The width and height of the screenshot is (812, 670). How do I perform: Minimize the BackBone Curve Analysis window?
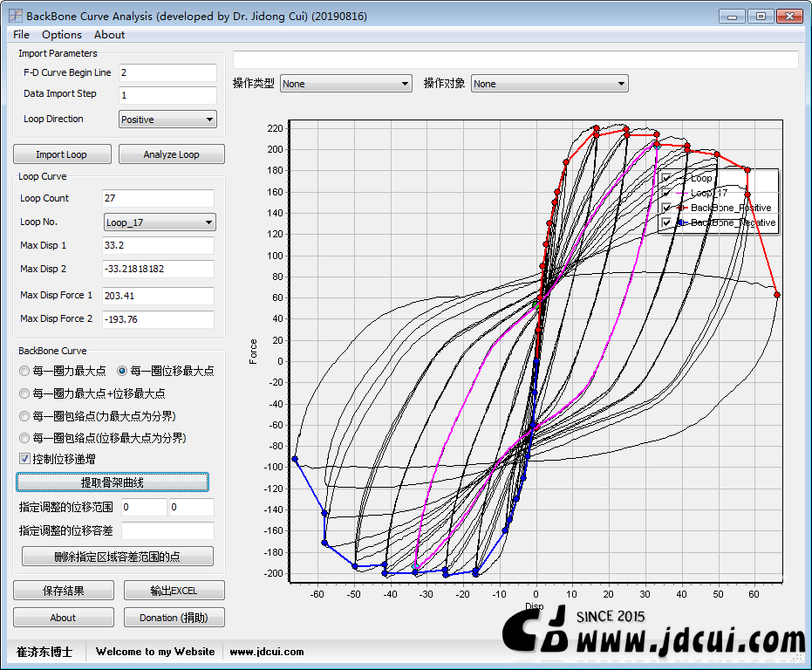point(732,16)
